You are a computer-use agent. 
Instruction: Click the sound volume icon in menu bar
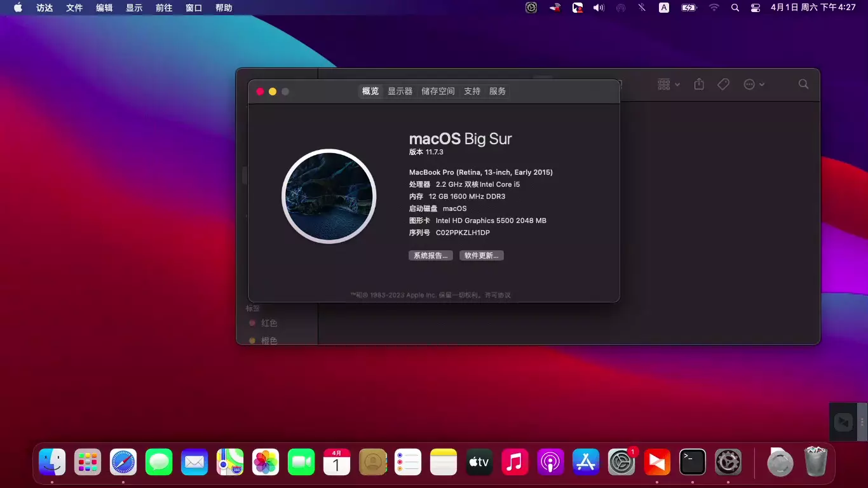[x=598, y=8]
